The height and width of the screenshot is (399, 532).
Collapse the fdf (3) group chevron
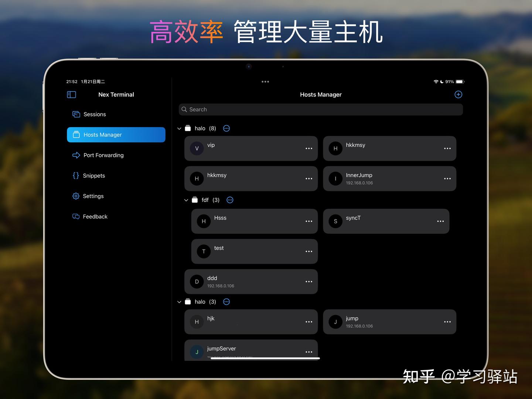pyautogui.click(x=186, y=200)
